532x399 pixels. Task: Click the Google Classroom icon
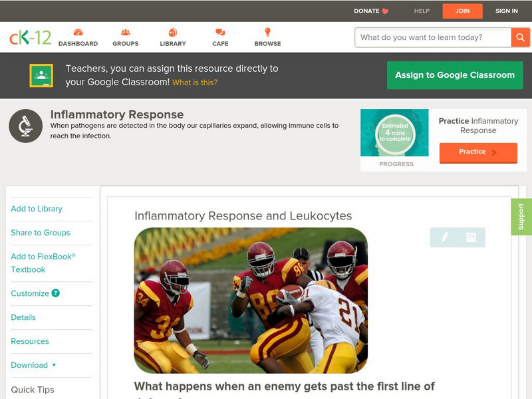(x=41, y=75)
